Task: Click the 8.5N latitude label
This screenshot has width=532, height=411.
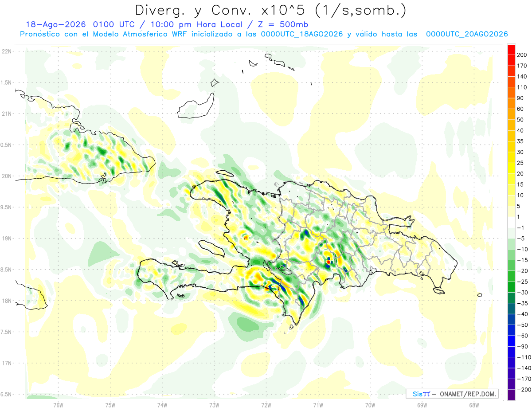Action: pyautogui.click(x=6, y=270)
